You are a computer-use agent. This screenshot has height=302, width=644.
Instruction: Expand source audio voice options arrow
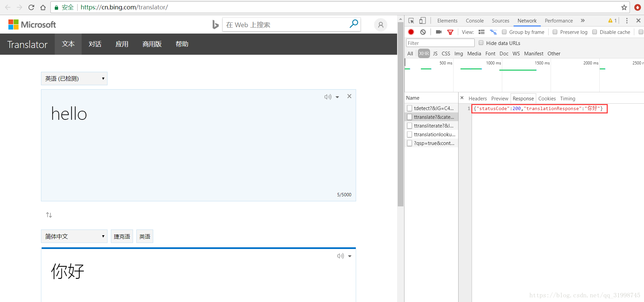point(337,97)
